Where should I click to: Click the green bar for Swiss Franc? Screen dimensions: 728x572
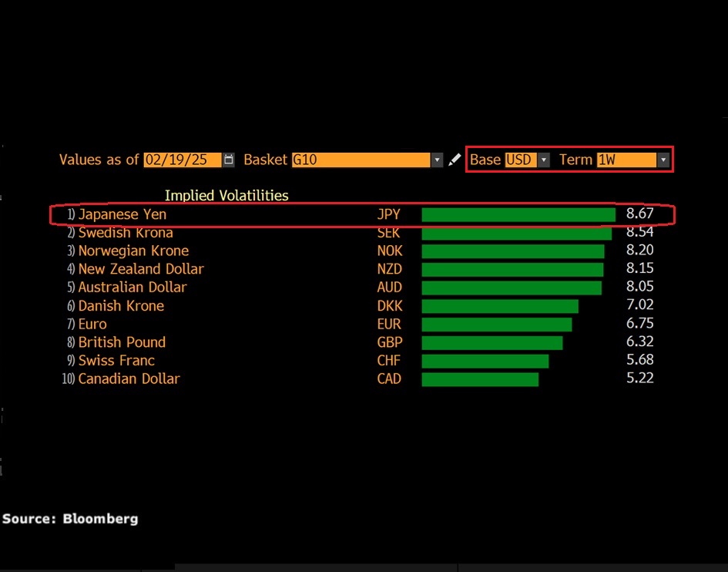click(x=485, y=361)
